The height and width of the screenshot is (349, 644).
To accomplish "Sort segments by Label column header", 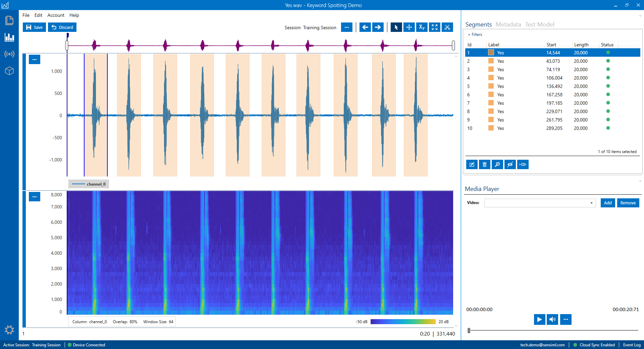I will (516, 45).
